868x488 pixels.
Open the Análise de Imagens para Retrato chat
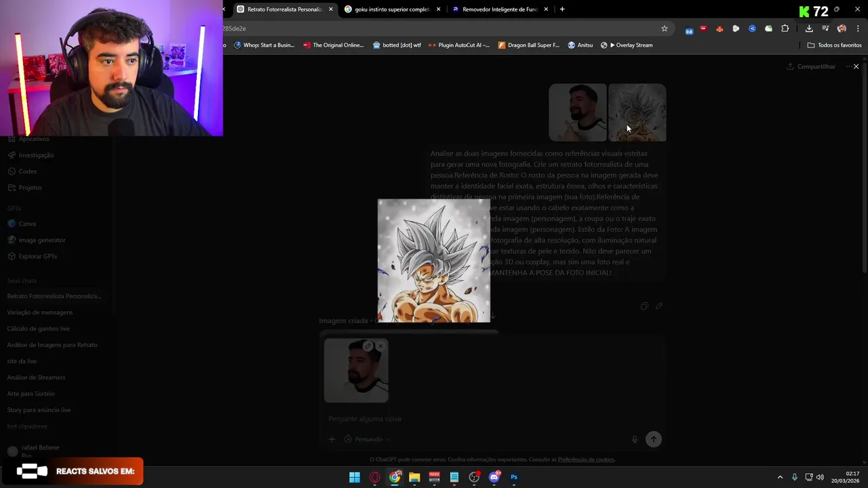click(x=52, y=345)
